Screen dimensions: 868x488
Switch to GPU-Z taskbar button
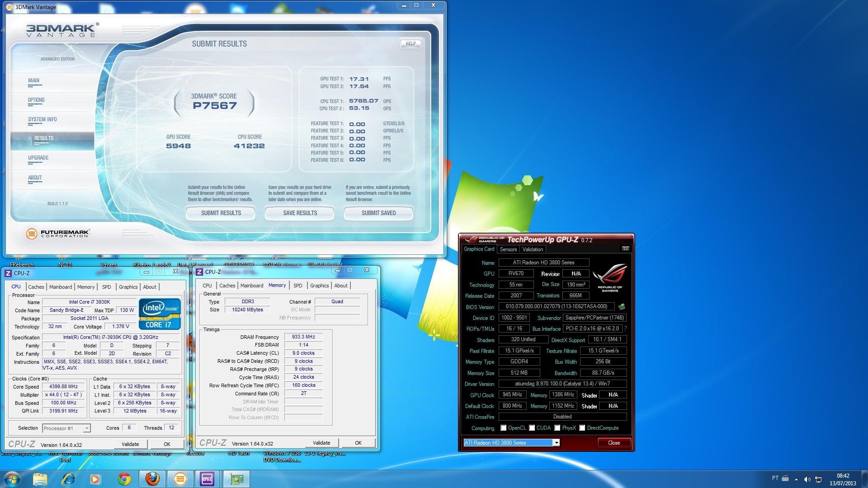coord(236,479)
